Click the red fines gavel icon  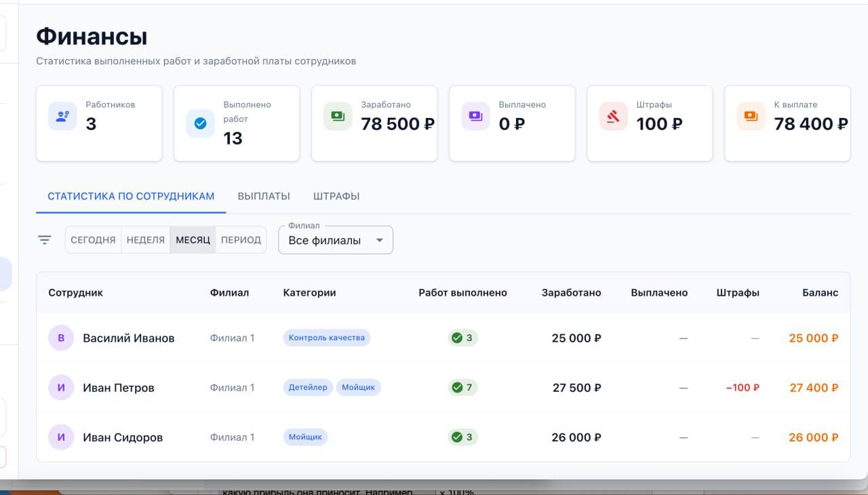point(613,116)
